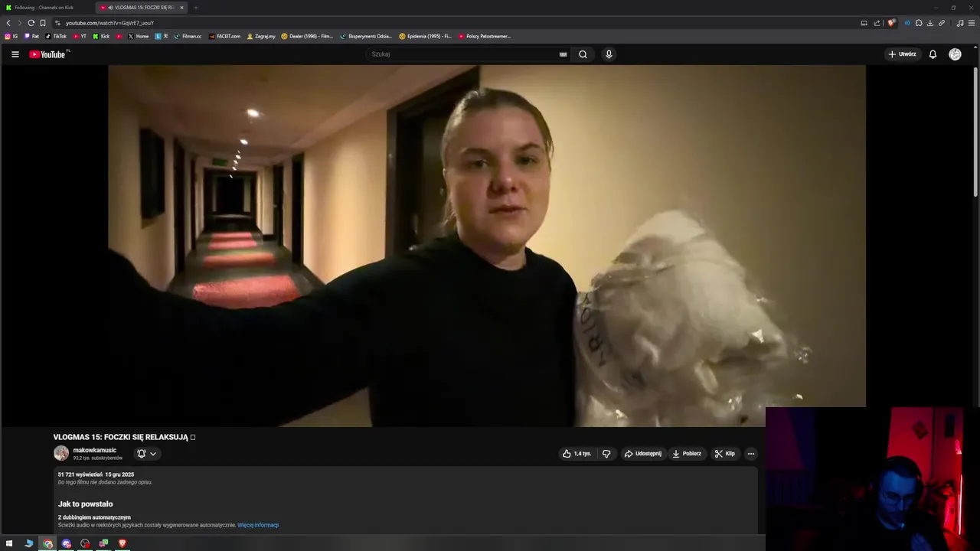Open the music note media control

coord(960,23)
